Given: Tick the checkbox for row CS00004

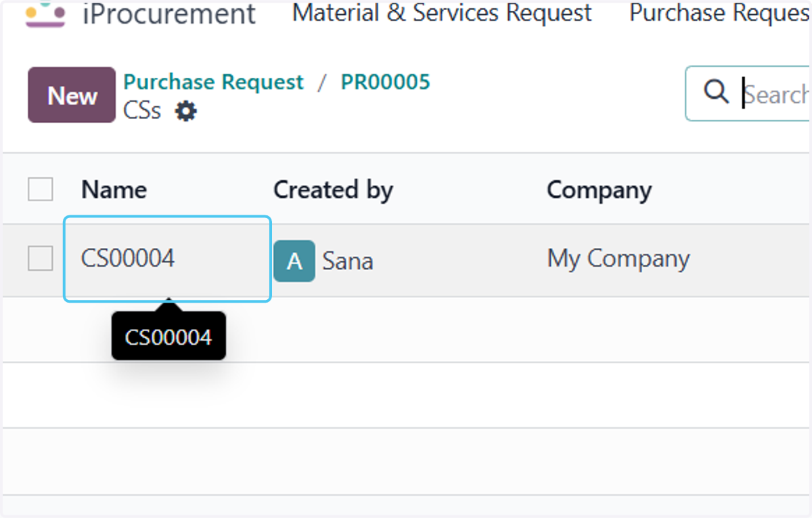Looking at the screenshot, I should click(x=41, y=258).
